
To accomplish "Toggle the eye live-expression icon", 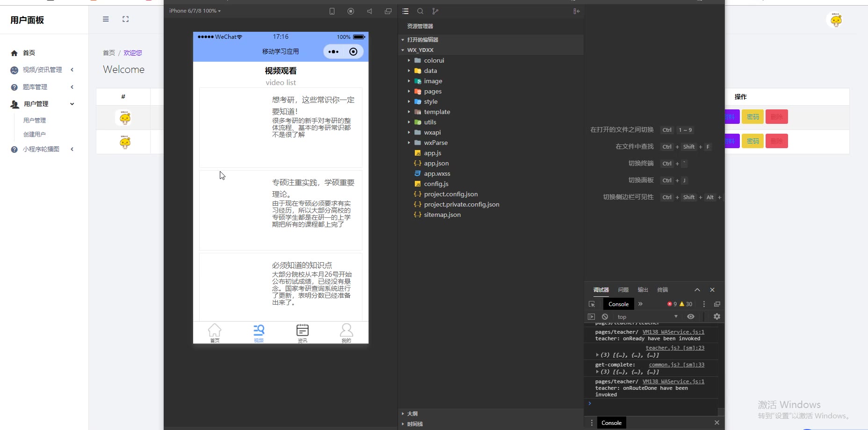I will pyautogui.click(x=691, y=316).
